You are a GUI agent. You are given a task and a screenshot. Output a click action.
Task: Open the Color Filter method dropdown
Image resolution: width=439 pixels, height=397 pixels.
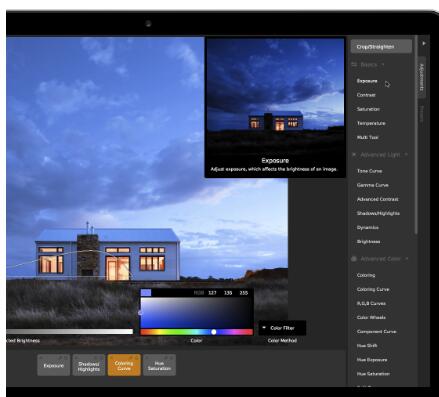pyautogui.click(x=282, y=328)
